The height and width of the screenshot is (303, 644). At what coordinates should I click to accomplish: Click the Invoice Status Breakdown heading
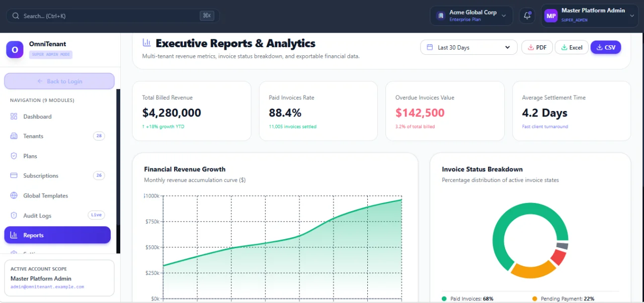point(482,169)
